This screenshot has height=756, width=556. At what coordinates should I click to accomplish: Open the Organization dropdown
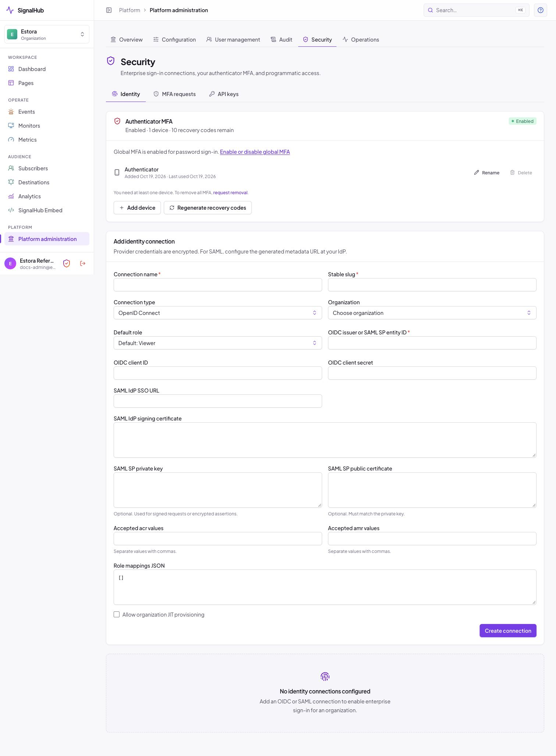click(x=432, y=313)
